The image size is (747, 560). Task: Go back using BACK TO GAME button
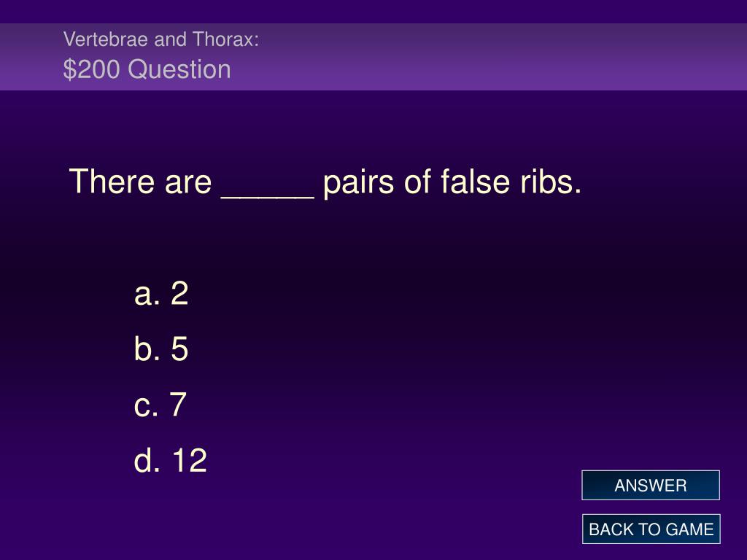tap(651, 529)
